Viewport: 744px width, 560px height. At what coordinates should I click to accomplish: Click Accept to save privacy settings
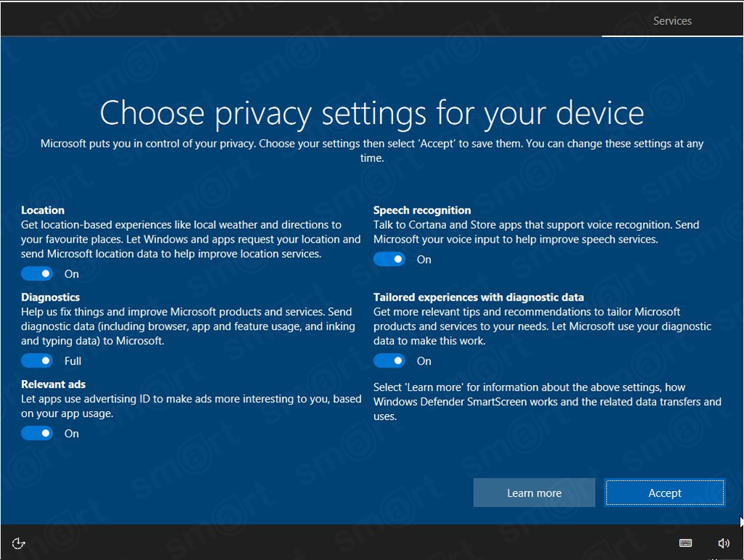[665, 493]
